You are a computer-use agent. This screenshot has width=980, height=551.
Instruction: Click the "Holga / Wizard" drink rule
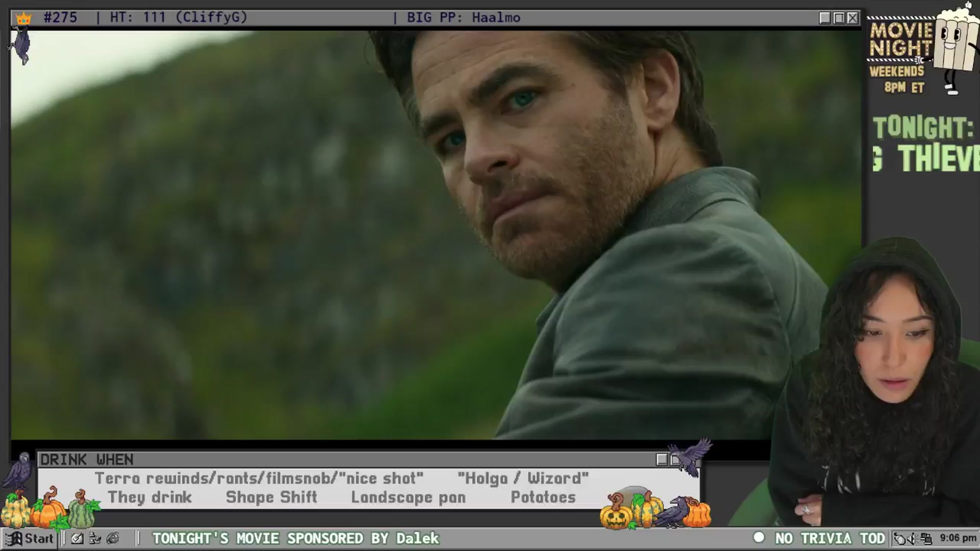[x=523, y=479]
